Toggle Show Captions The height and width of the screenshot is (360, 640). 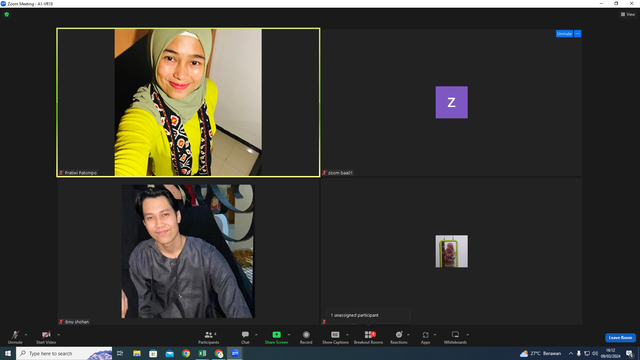pos(335,337)
